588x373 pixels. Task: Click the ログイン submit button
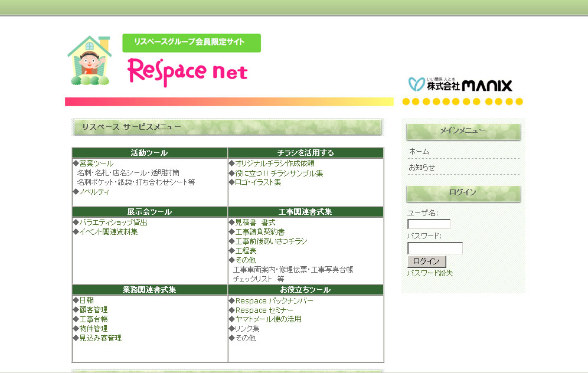pyautogui.click(x=426, y=261)
